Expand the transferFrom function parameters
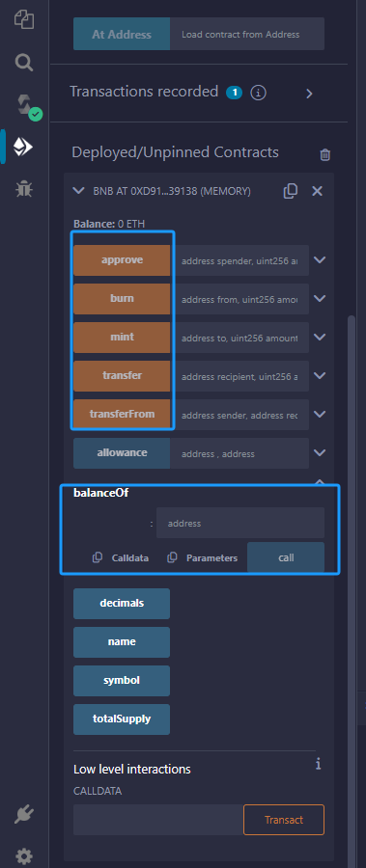This screenshot has height=868, width=366. click(x=320, y=414)
